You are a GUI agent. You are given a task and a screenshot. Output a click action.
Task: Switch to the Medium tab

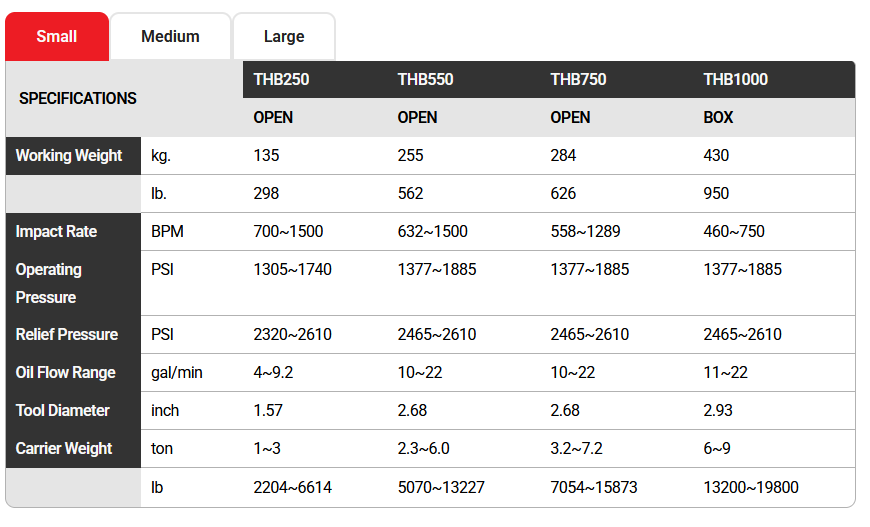(x=170, y=37)
